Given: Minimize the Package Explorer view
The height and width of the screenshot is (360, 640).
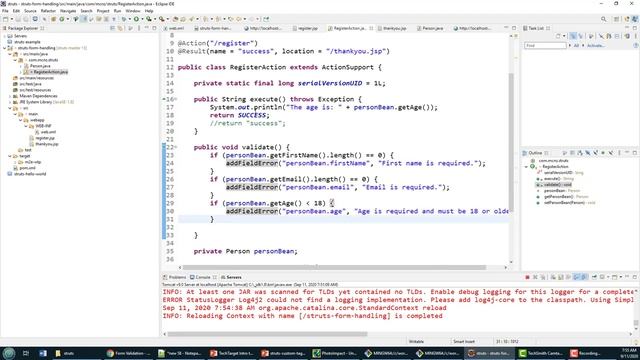Looking at the screenshot, I should coord(147,28).
